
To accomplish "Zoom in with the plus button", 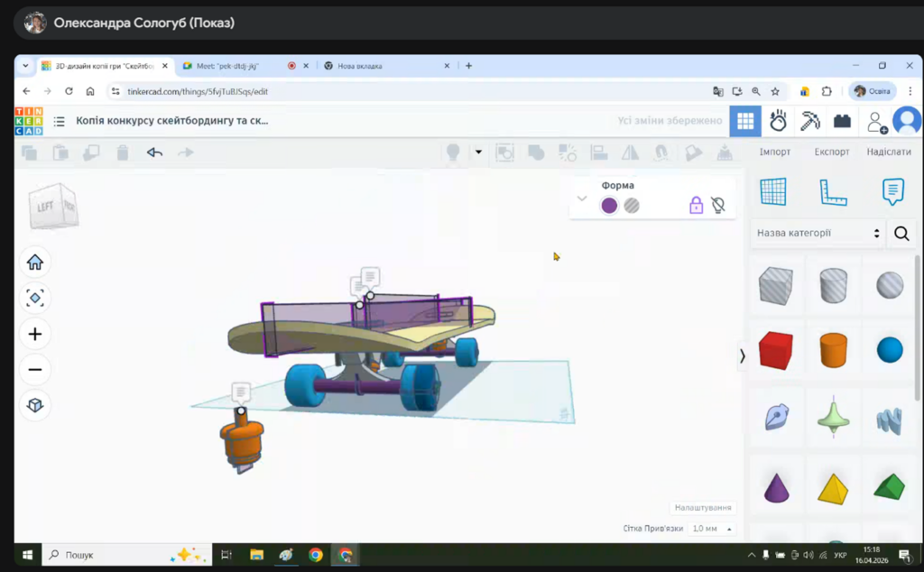I will point(35,334).
